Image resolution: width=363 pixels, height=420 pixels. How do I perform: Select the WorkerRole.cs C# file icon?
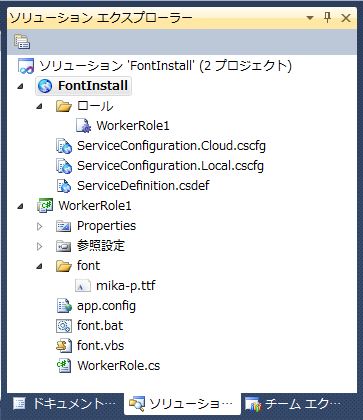point(64,366)
